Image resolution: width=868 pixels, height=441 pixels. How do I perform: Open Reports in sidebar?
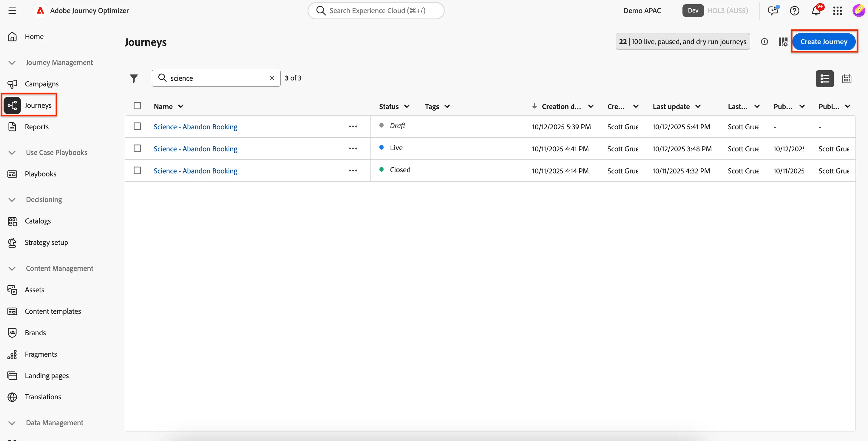tap(28, 127)
